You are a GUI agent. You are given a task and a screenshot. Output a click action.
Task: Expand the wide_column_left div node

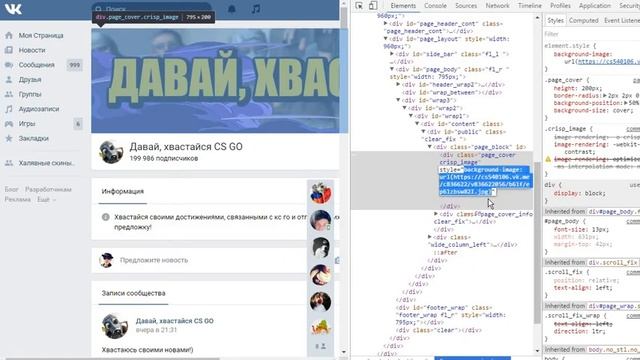[429, 237]
